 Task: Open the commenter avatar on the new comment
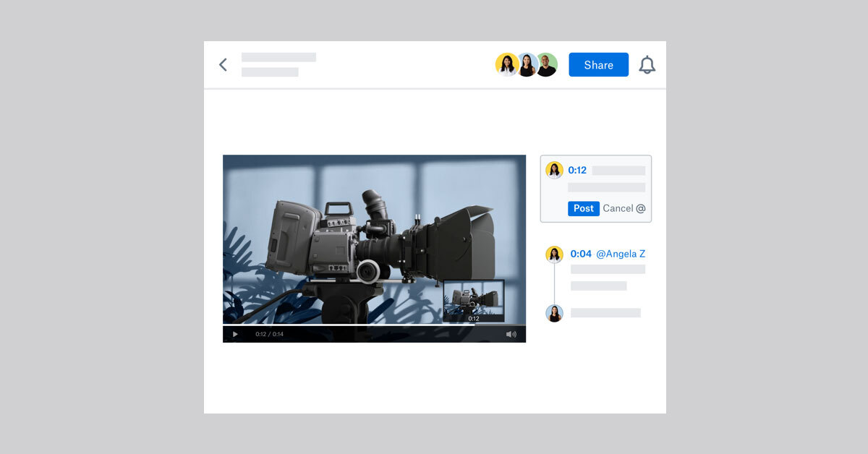(555, 169)
